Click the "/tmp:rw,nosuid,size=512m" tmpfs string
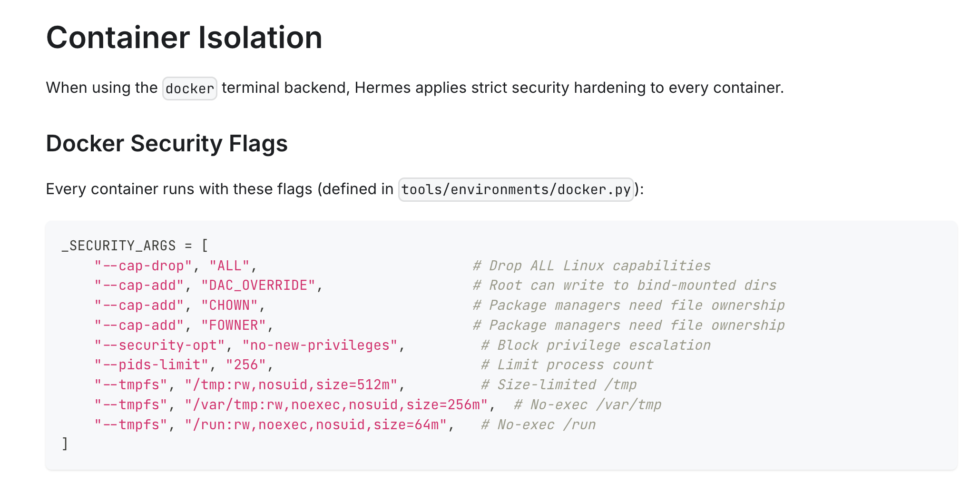Screen dimensions: 980x493 click(291, 385)
